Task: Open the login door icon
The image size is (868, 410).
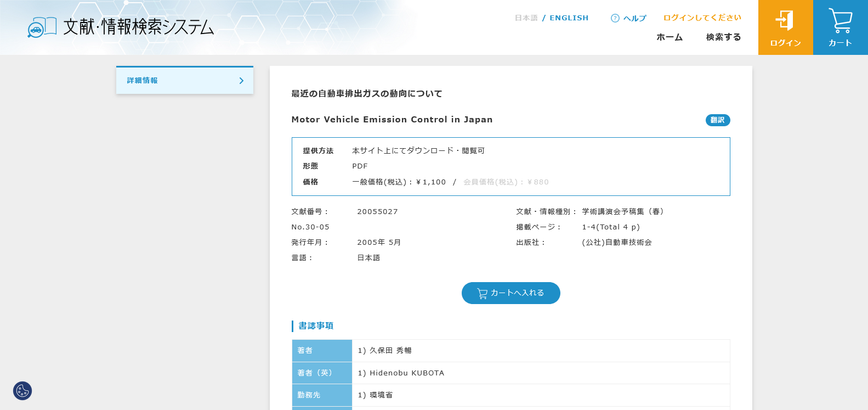Action: coord(785,20)
